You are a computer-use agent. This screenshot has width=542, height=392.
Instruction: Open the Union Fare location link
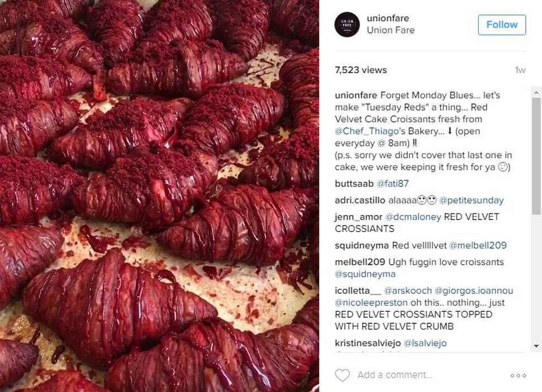click(391, 30)
